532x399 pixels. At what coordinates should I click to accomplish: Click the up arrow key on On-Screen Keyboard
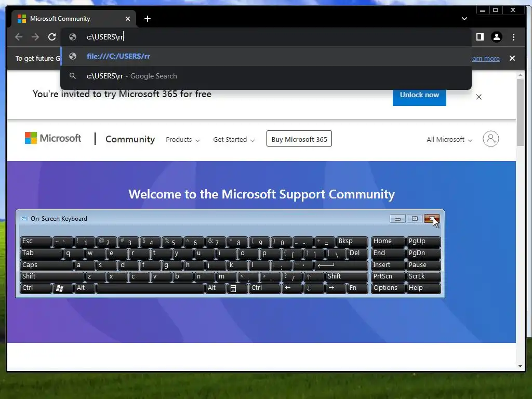coord(314,277)
